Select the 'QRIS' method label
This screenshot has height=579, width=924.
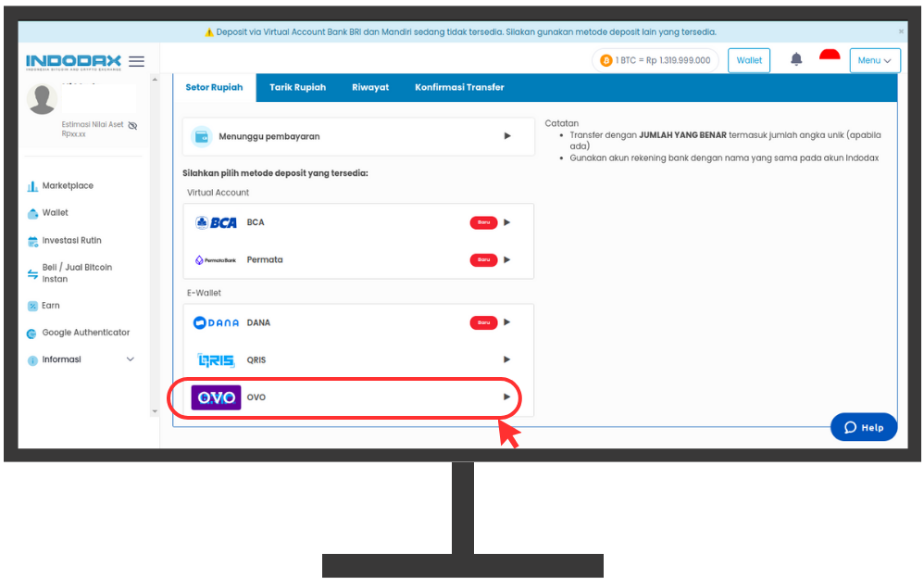pyautogui.click(x=256, y=360)
